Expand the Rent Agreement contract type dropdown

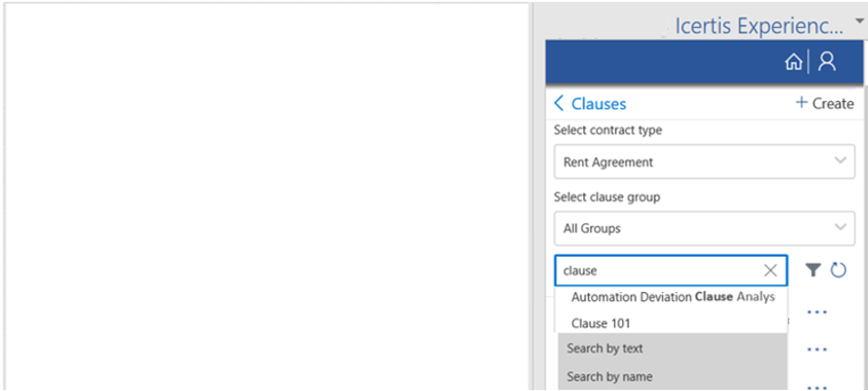(840, 161)
